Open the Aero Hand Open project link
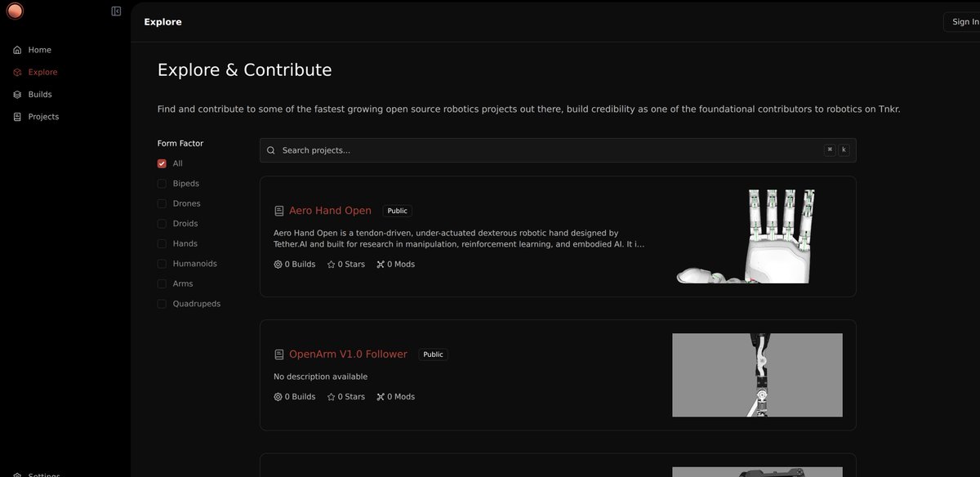Image resolution: width=980 pixels, height=477 pixels. [x=330, y=211]
